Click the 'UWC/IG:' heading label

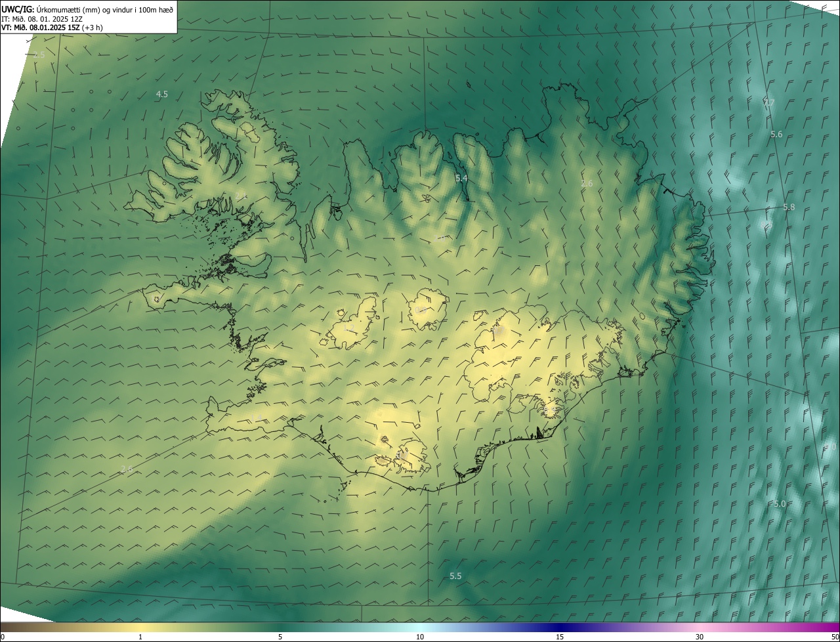[18, 9]
